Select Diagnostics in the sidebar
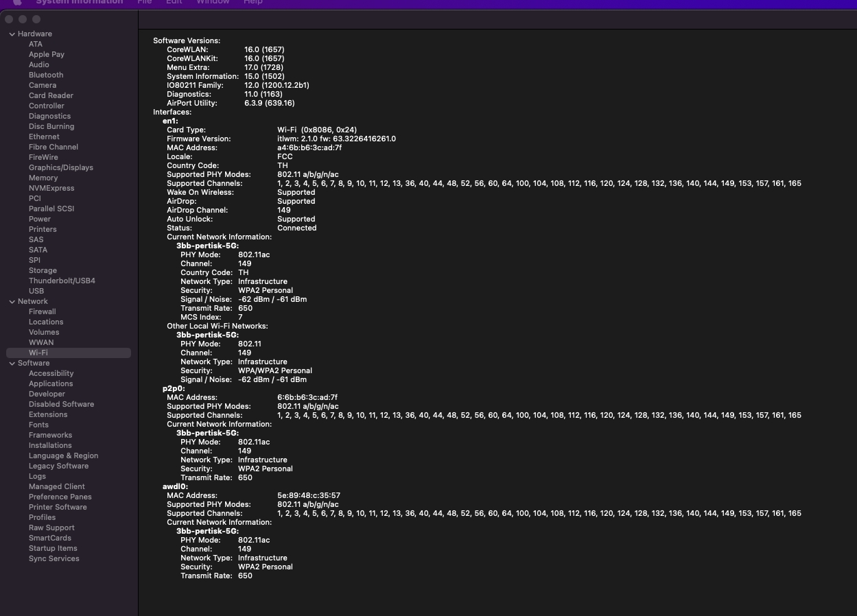The height and width of the screenshot is (616, 857). point(49,116)
